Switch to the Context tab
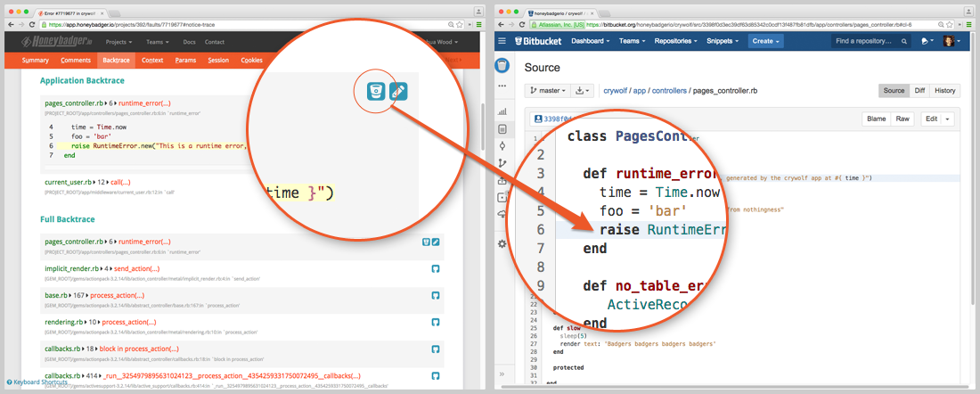 point(152,60)
